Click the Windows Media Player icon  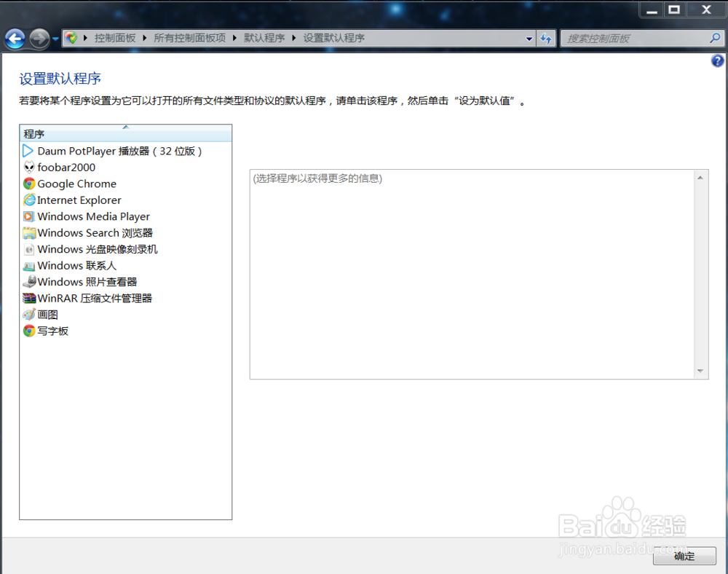point(29,216)
